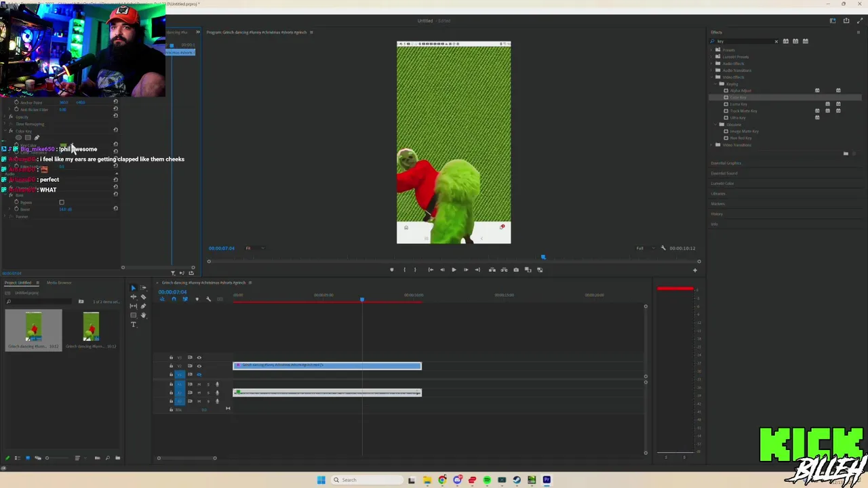Click New Custom Bin icon in Effects panel
The width and height of the screenshot is (868, 488).
[846, 154]
